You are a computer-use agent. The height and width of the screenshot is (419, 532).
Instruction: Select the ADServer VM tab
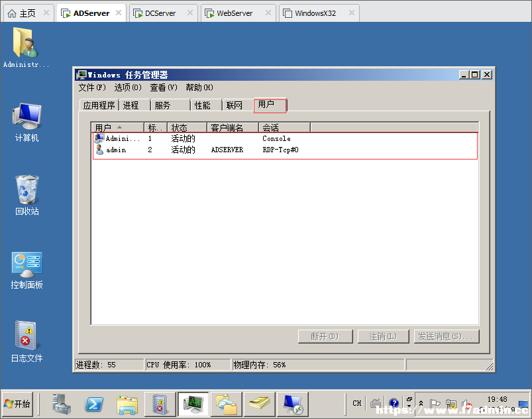coord(91,13)
